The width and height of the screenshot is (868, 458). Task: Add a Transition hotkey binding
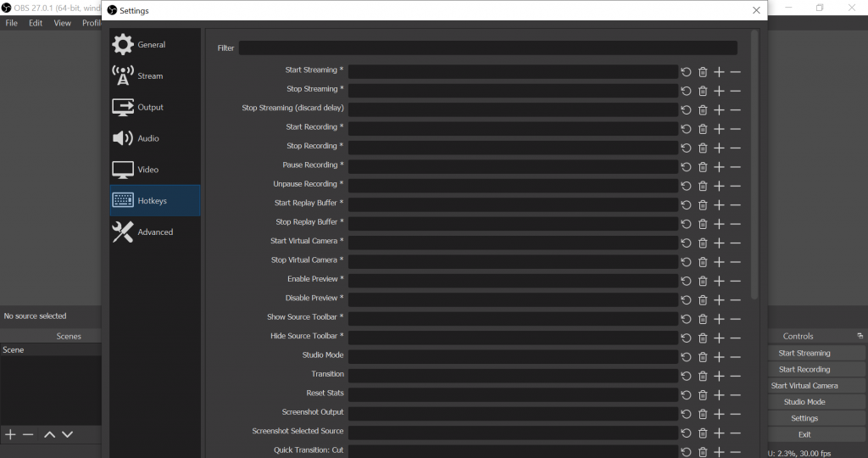click(719, 376)
